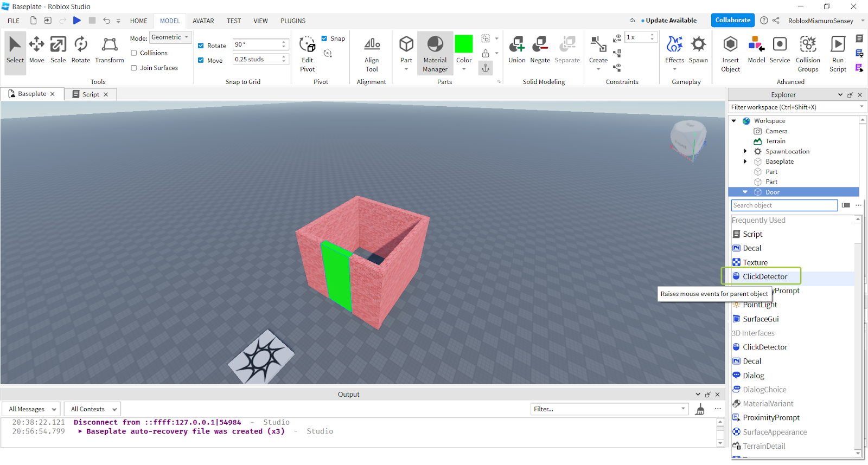Activate the Transform tool
Viewport: 868px width, 465px height.
click(110, 49)
